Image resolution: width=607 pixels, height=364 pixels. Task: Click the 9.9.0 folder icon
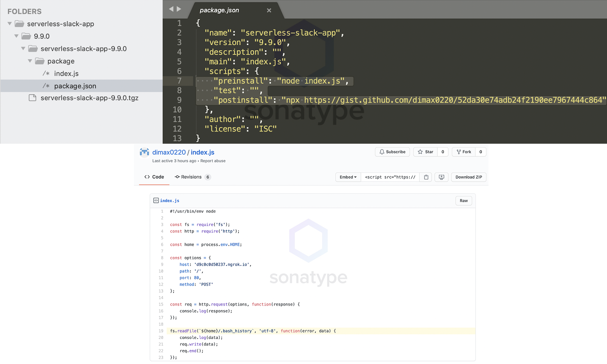(x=26, y=36)
